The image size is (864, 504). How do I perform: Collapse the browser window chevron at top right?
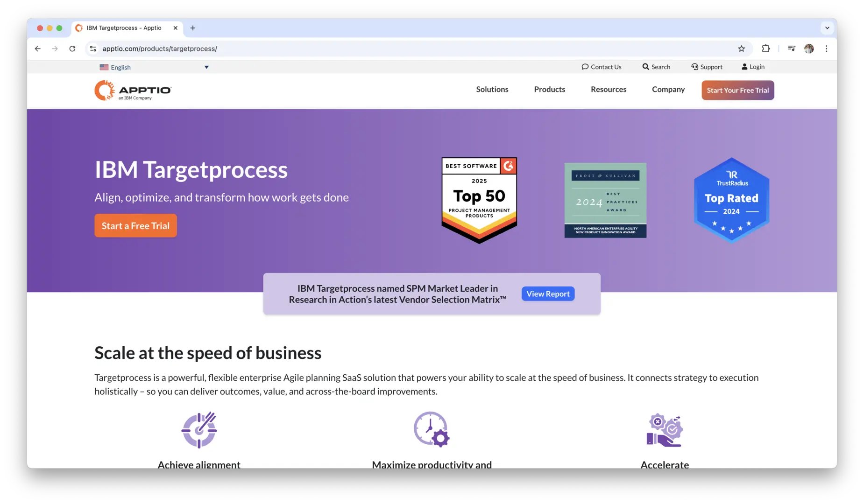click(x=827, y=28)
